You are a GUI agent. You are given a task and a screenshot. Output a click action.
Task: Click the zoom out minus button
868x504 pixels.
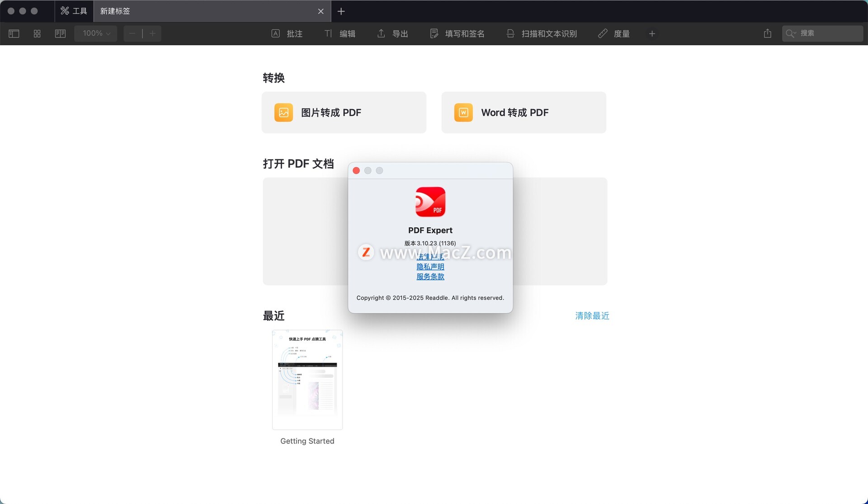[x=132, y=33]
